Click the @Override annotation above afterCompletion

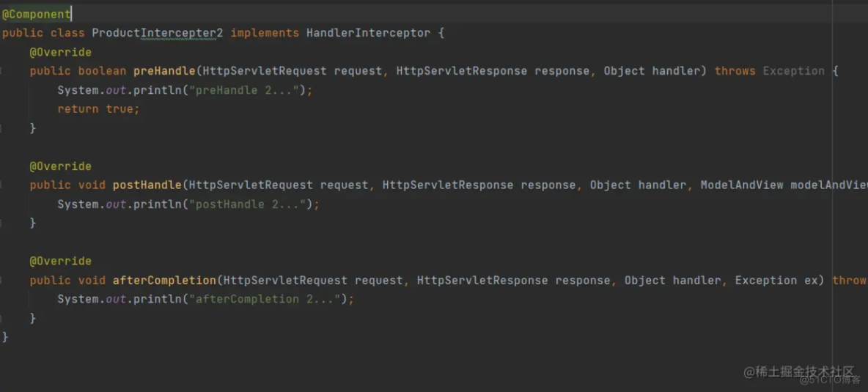pos(60,262)
